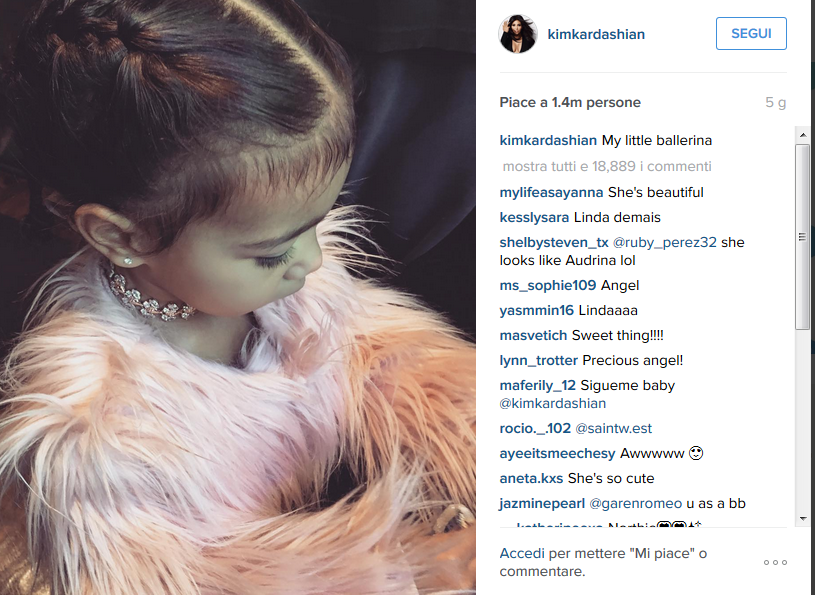
Task: Expand all 18,889 comments
Action: [x=607, y=166]
